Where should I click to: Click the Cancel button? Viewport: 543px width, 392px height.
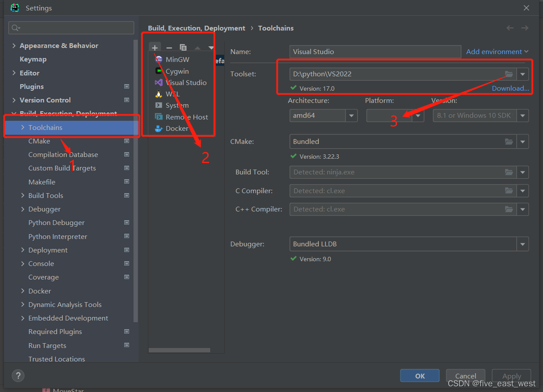coord(466,376)
